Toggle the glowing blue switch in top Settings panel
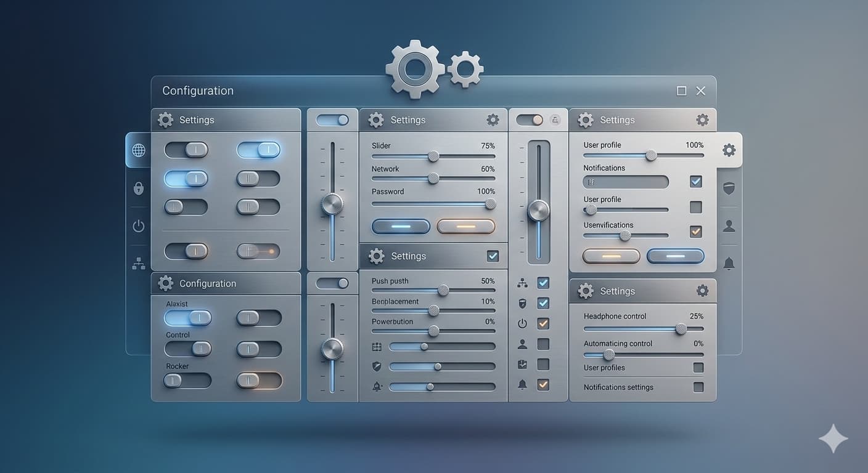The image size is (868, 473). coord(258,150)
